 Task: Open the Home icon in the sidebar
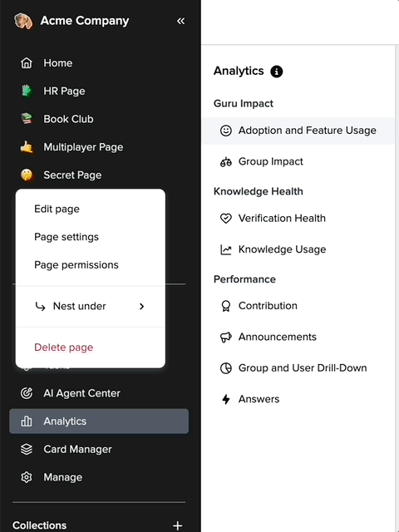27,63
